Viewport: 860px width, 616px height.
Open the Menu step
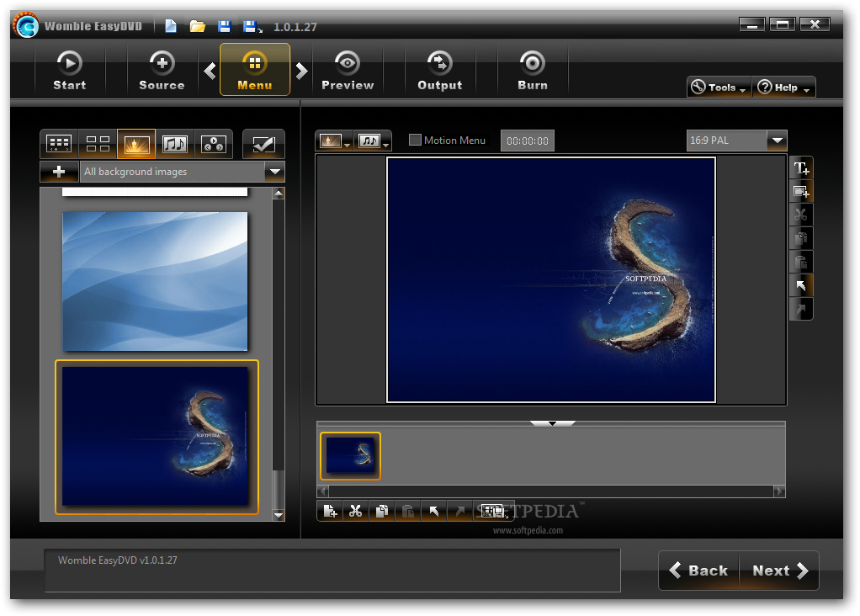(255, 70)
